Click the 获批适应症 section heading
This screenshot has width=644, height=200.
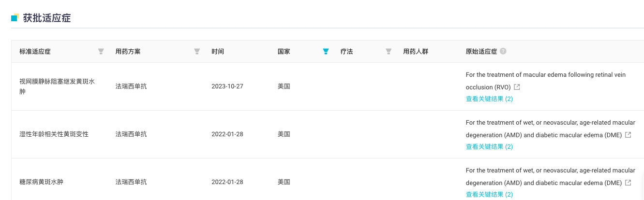(47, 18)
